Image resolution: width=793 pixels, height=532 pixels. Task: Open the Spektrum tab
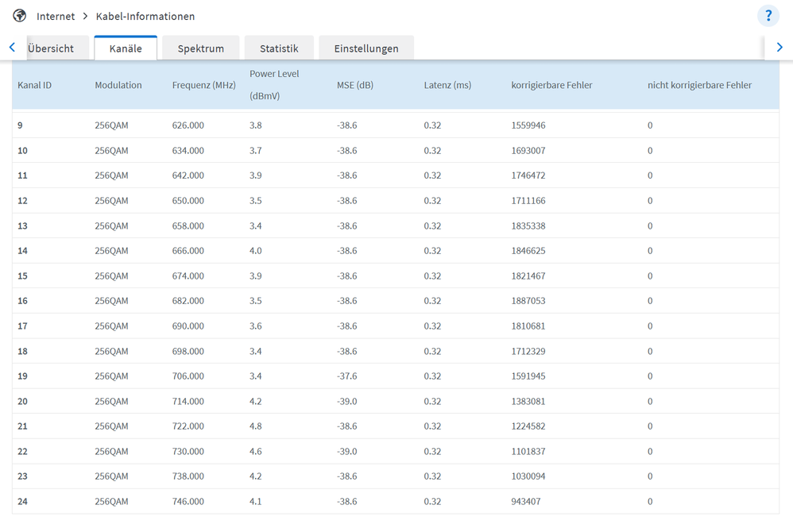(x=201, y=48)
